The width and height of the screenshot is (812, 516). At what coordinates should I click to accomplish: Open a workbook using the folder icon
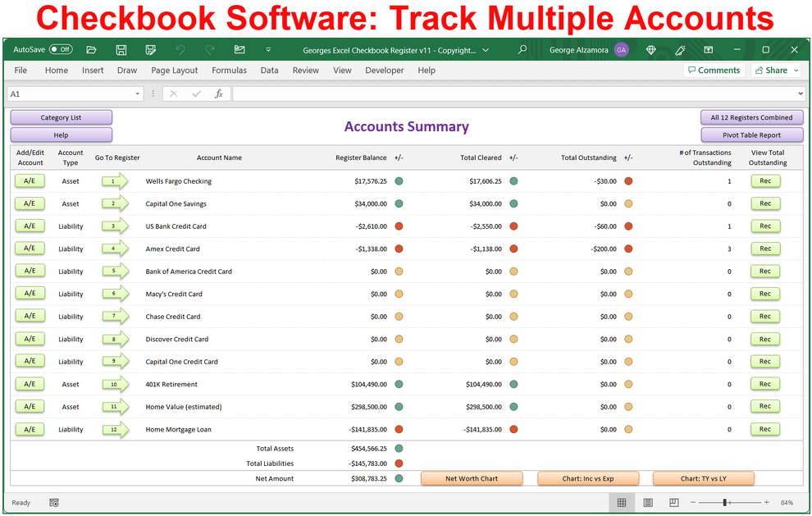(x=91, y=49)
